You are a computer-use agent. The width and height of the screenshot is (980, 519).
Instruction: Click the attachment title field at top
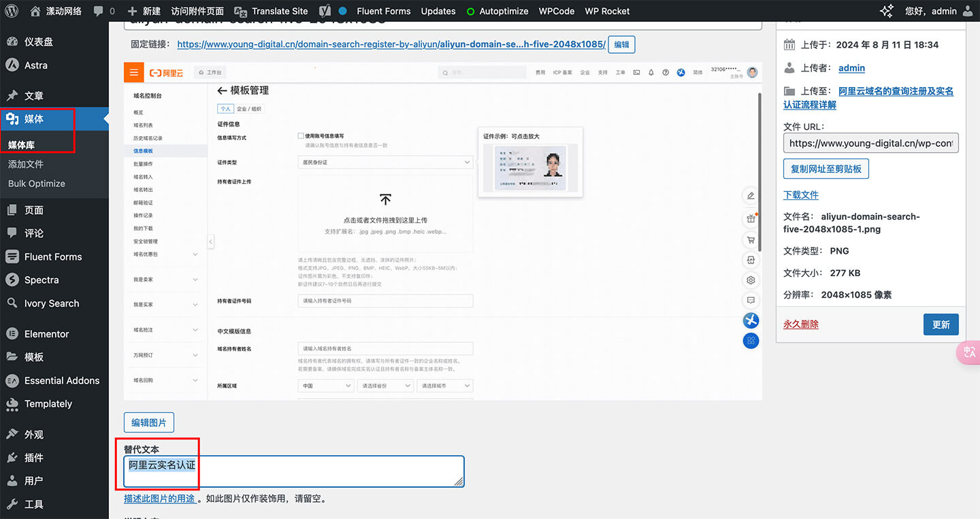tap(442, 25)
